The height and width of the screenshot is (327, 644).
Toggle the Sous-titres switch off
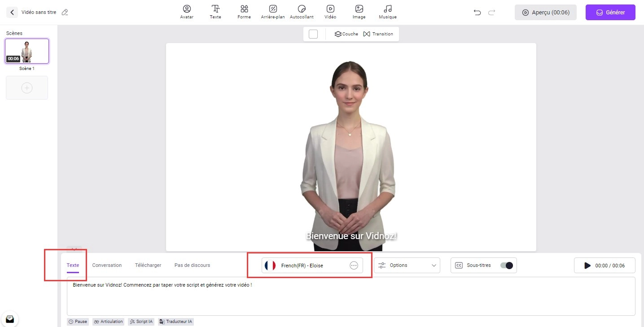pos(506,266)
